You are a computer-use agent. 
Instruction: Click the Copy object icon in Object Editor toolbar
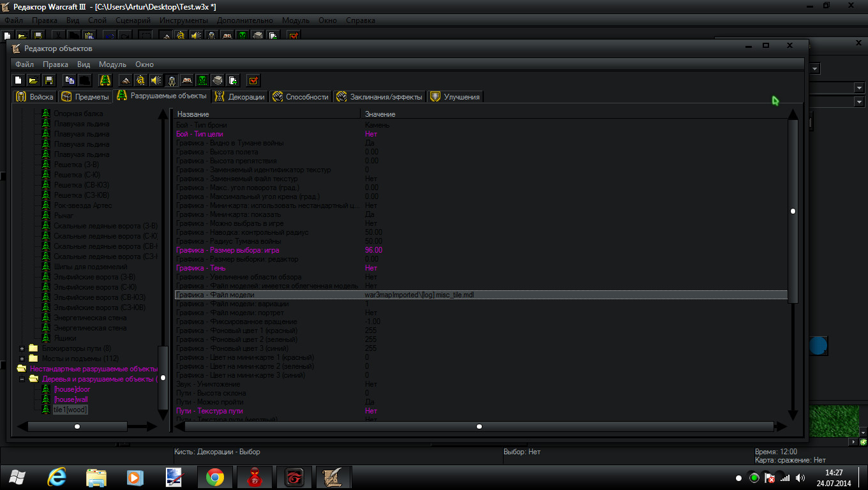click(x=70, y=80)
